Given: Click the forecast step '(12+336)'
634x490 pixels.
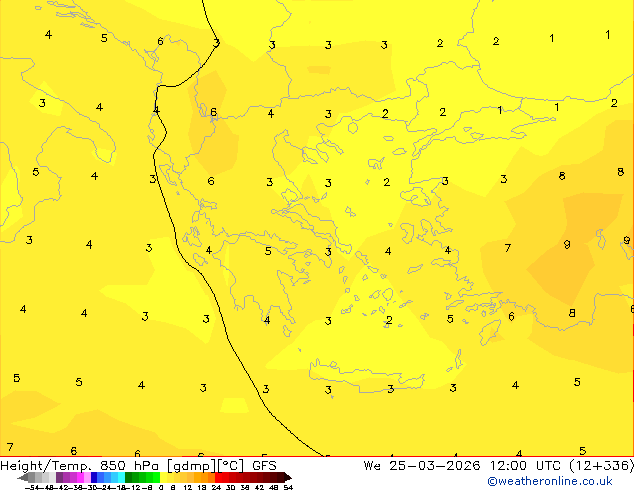Looking at the screenshot, I should click(x=601, y=465).
